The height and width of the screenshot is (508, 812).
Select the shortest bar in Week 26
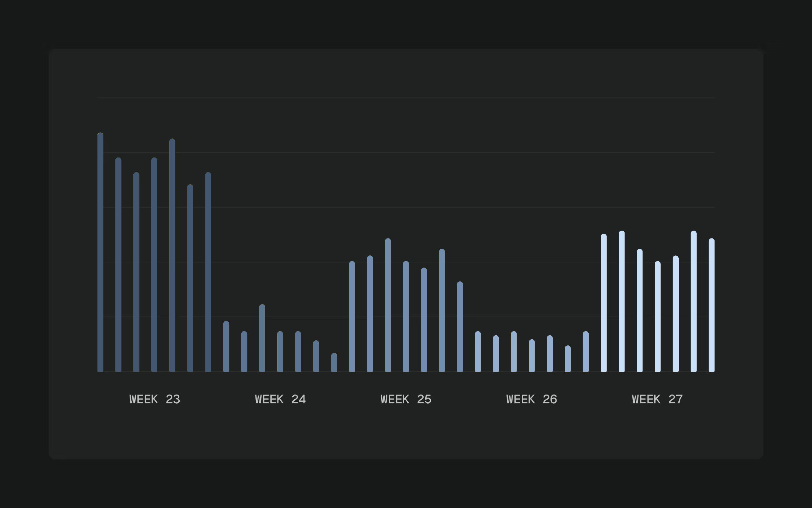click(x=568, y=359)
